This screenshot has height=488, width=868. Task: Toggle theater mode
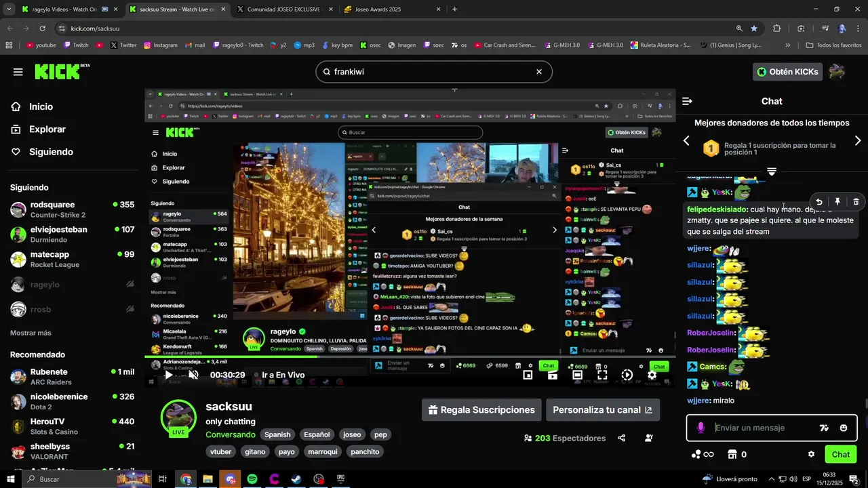click(577, 375)
